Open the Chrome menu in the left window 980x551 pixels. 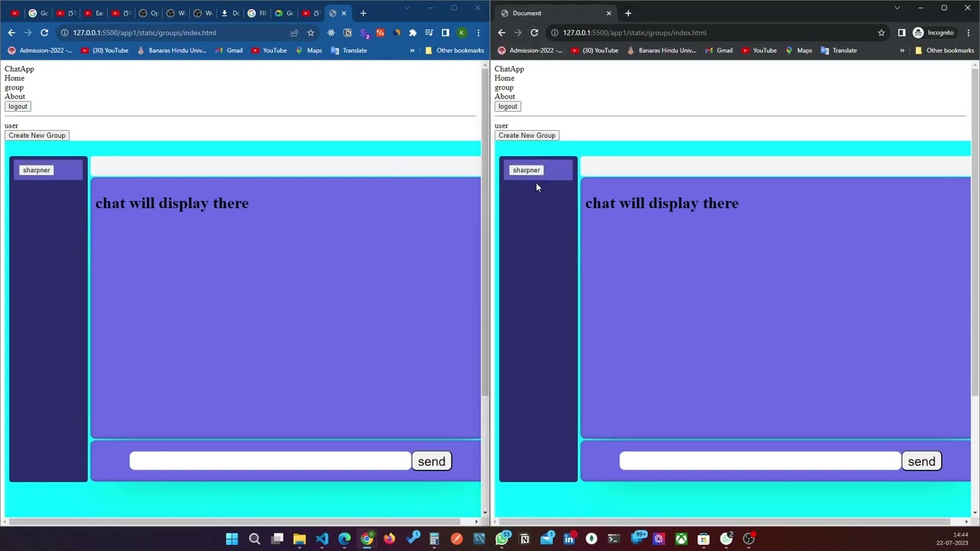coord(478,33)
